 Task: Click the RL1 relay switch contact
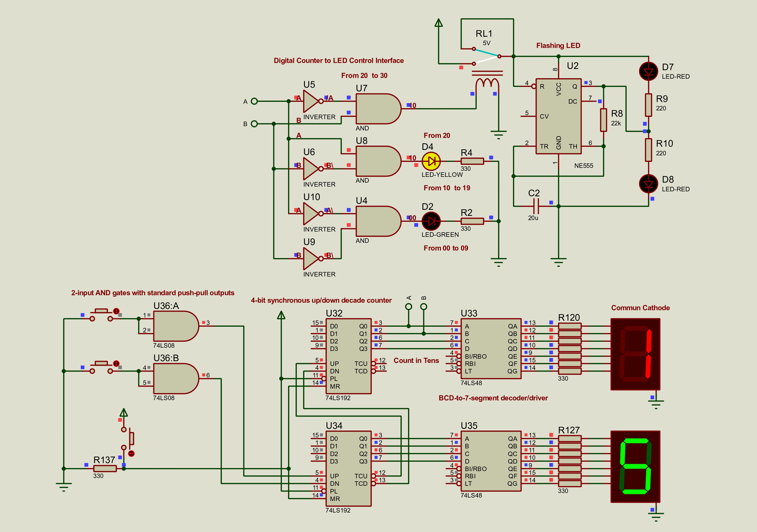(x=486, y=56)
